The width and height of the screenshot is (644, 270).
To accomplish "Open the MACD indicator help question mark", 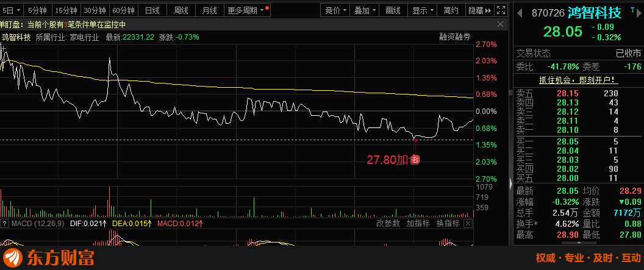I will (5, 224).
